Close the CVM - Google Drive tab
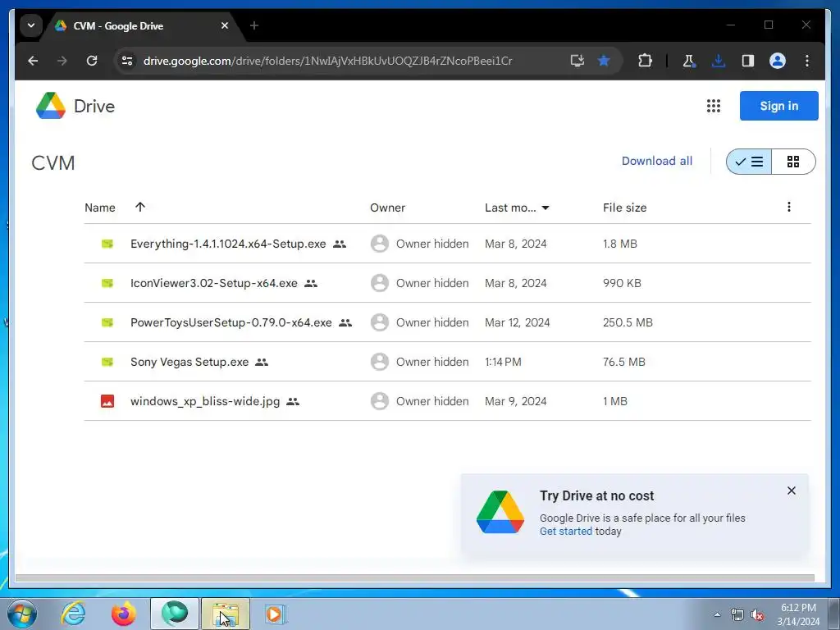 click(225, 25)
